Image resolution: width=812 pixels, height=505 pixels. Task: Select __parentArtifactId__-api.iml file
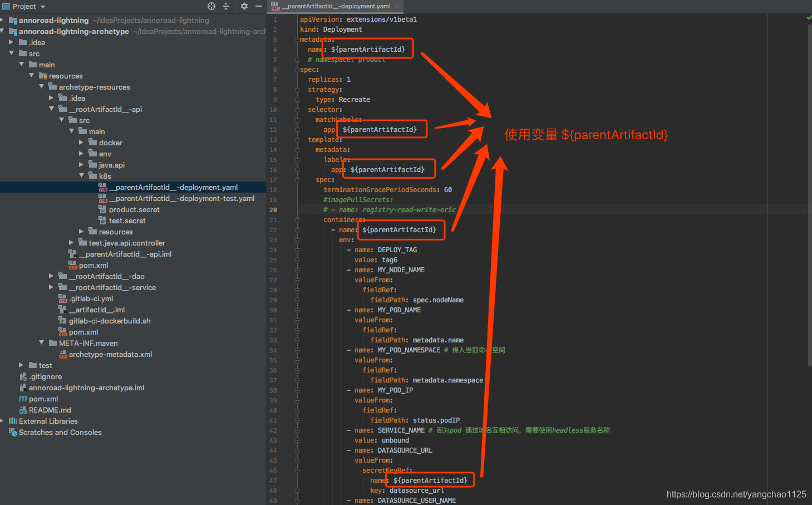click(125, 254)
